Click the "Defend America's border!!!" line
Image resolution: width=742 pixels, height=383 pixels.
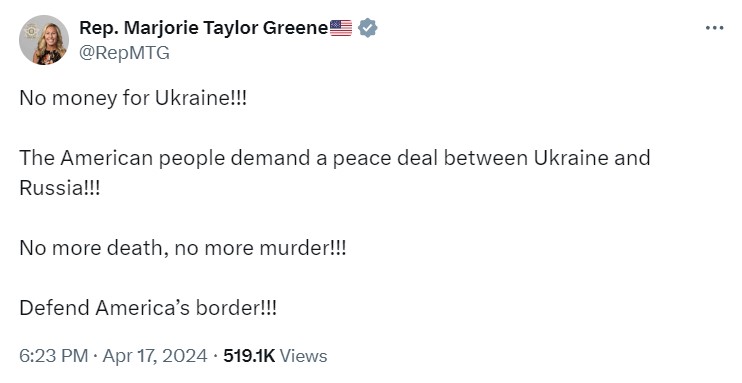tap(148, 308)
